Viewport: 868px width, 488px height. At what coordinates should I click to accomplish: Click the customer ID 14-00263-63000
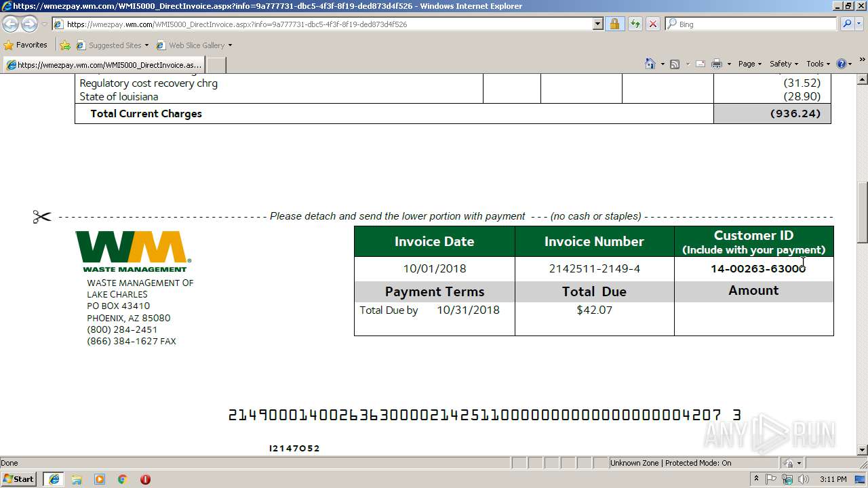pos(758,268)
